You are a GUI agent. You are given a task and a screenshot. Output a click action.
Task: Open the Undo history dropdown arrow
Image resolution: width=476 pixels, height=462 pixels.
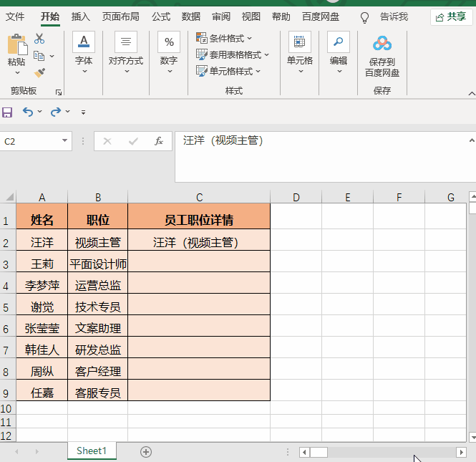40,112
